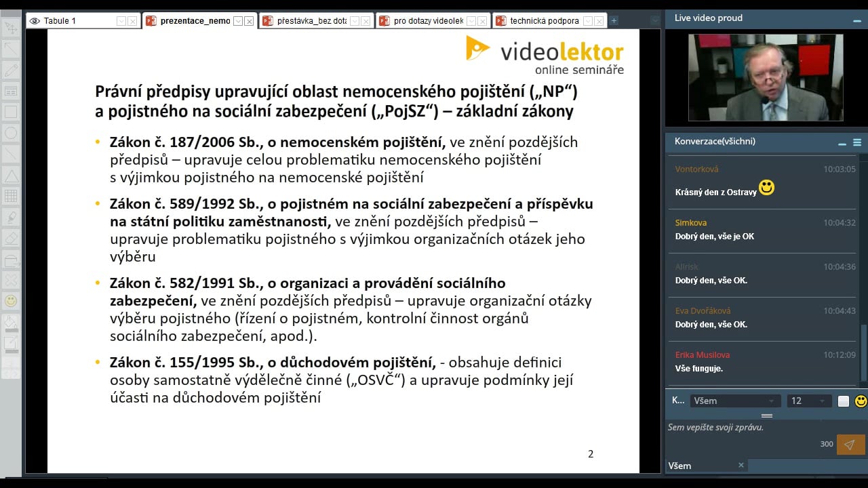This screenshot has width=868, height=488.
Task: Open the fill color bucket tool
Action: (x=11, y=322)
